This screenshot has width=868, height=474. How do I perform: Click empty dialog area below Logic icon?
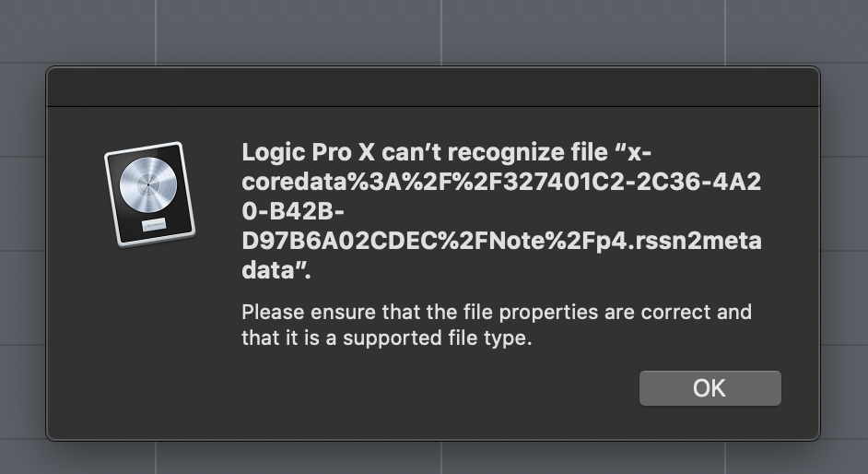tap(149, 341)
